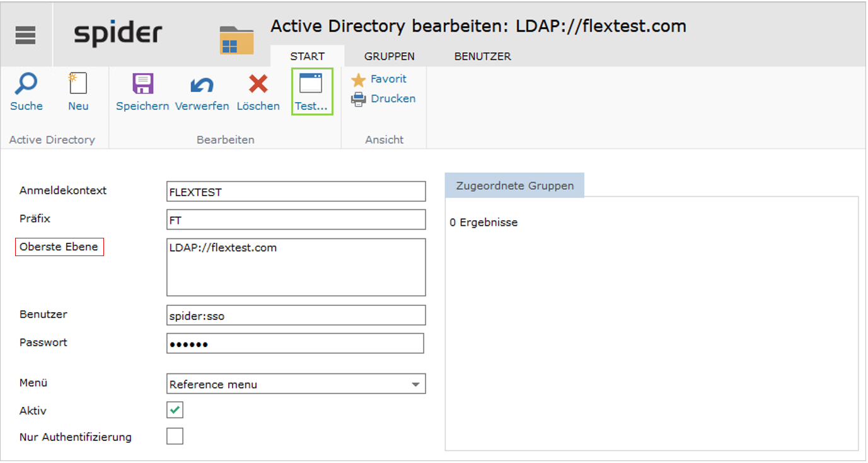The image size is (868, 463).
Task: Open the BENUTZER tab
Action: (x=483, y=56)
